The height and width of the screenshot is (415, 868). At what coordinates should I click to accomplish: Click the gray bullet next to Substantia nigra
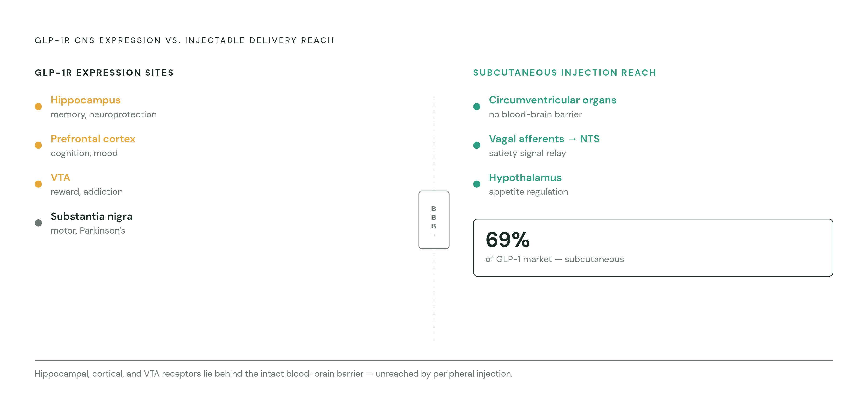pos(38,223)
